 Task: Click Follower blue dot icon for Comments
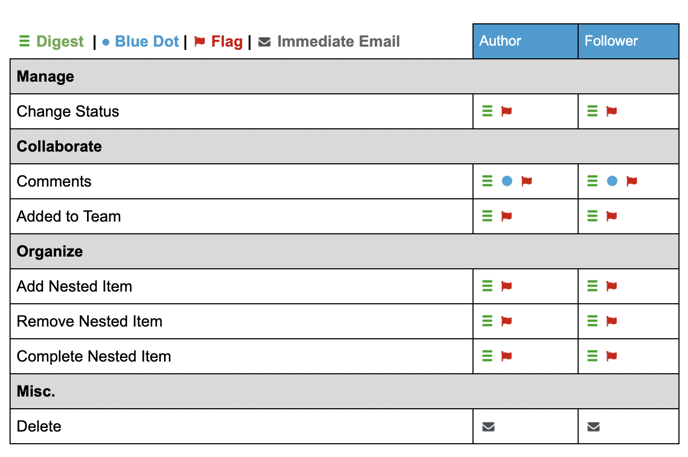[x=612, y=181]
